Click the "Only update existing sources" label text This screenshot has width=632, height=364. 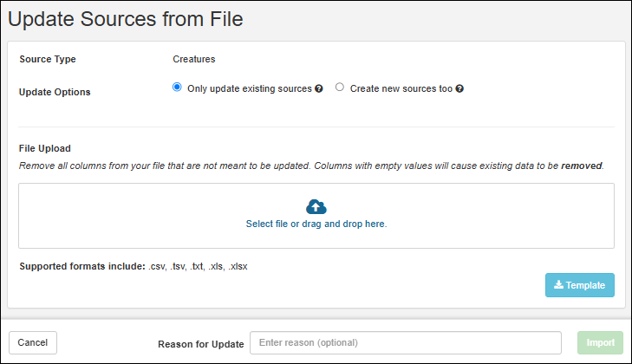tap(249, 88)
